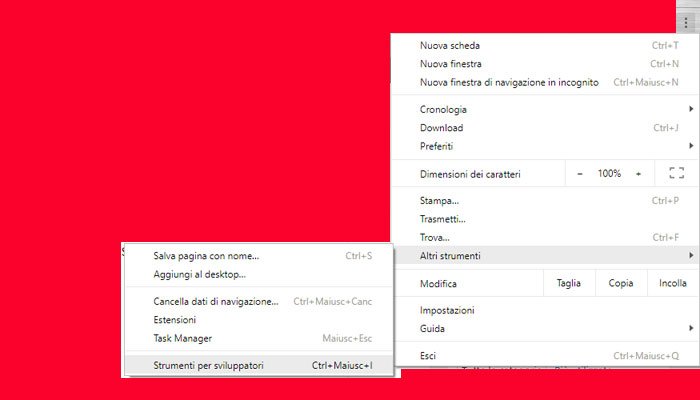Click the Taglia button
Image resolution: width=700 pixels, height=400 pixels.
(568, 284)
